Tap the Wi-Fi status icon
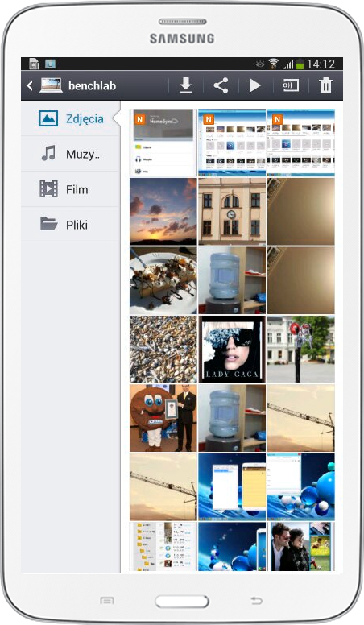This screenshot has width=364, height=625. click(x=274, y=64)
